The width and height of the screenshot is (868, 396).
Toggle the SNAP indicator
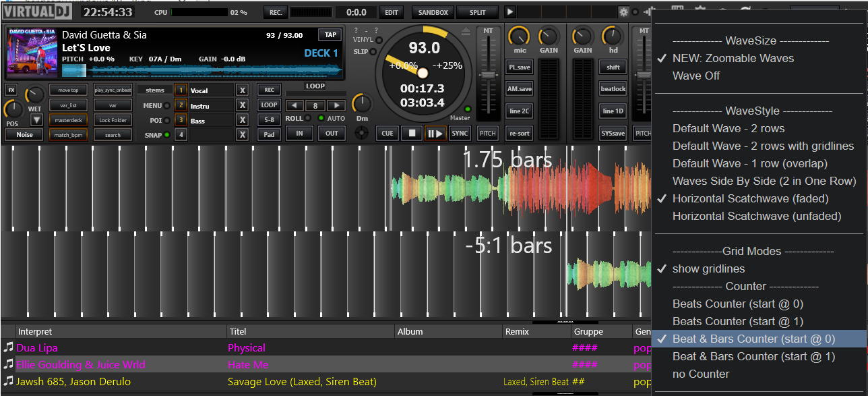point(166,135)
